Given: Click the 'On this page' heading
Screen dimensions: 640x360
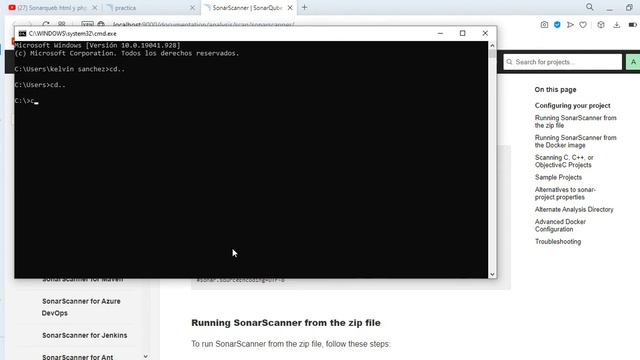Looking at the screenshot, I should (555, 89).
